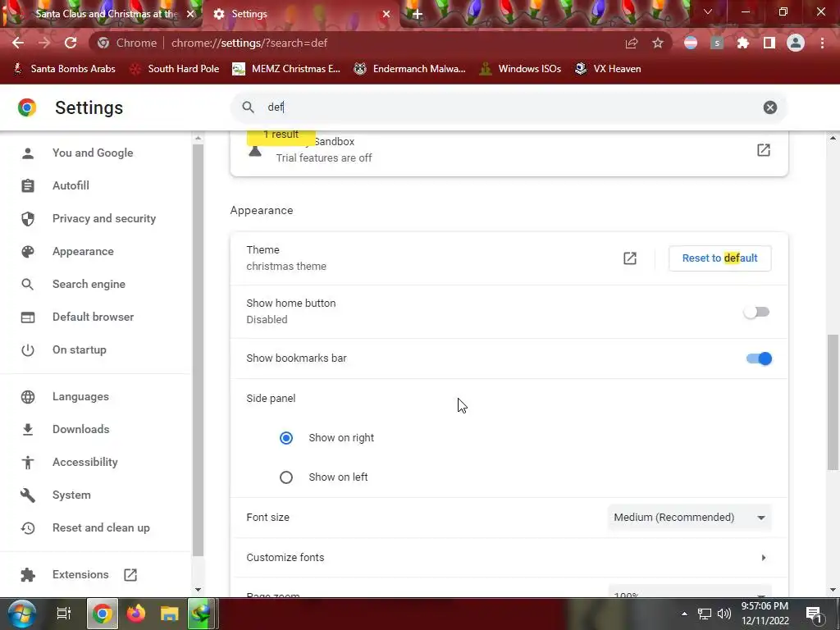840x630 pixels.
Task: Open a new tab with plus button
Action: click(418, 14)
